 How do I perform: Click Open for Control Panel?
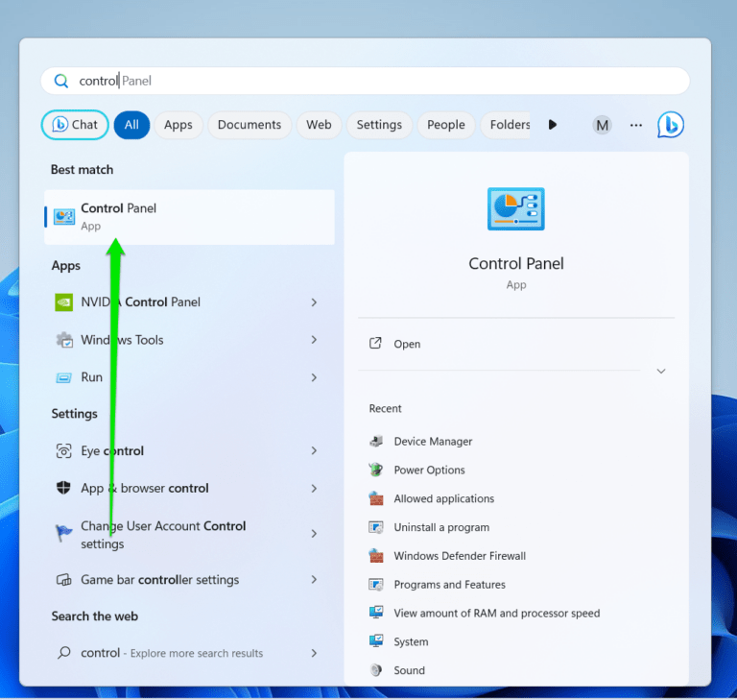pos(407,344)
